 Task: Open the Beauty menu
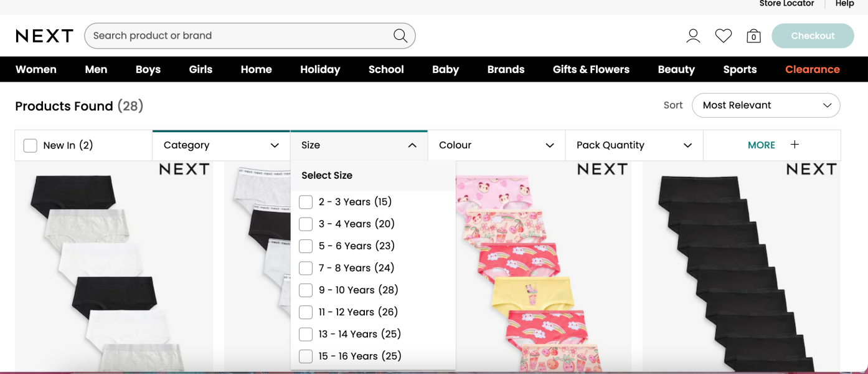676,69
